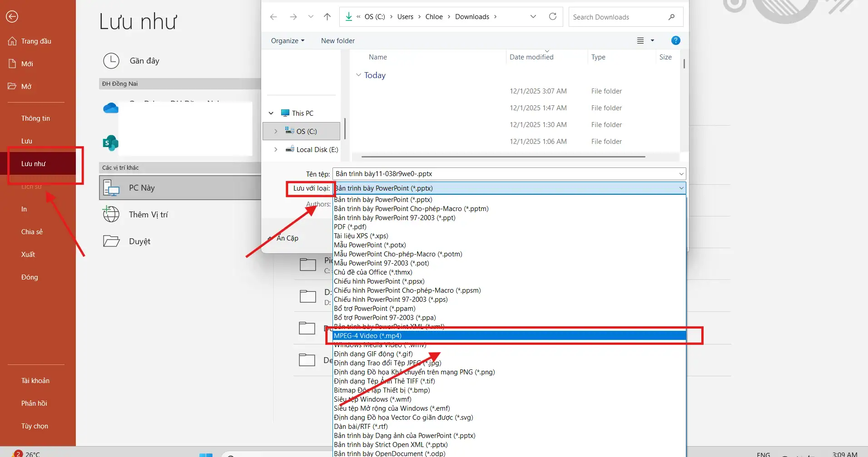Screen dimensions: 868x457
Task: Refresh the Downloads folder view
Action: click(x=553, y=16)
